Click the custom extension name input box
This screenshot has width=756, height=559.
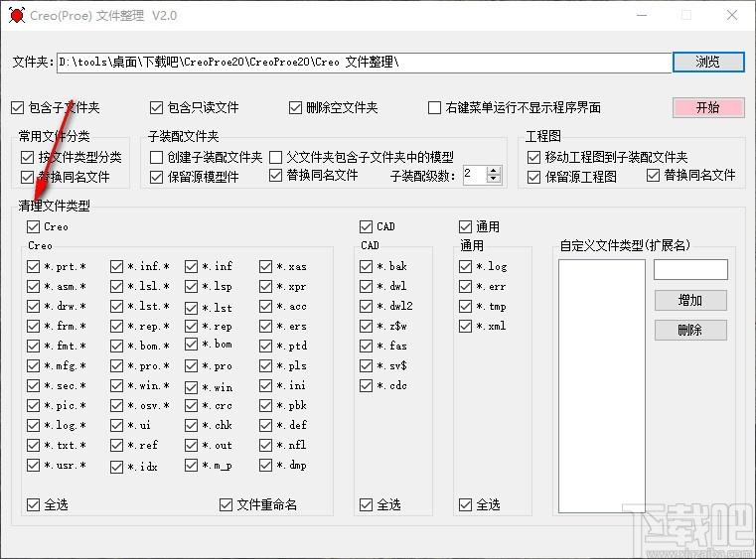[x=690, y=270]
